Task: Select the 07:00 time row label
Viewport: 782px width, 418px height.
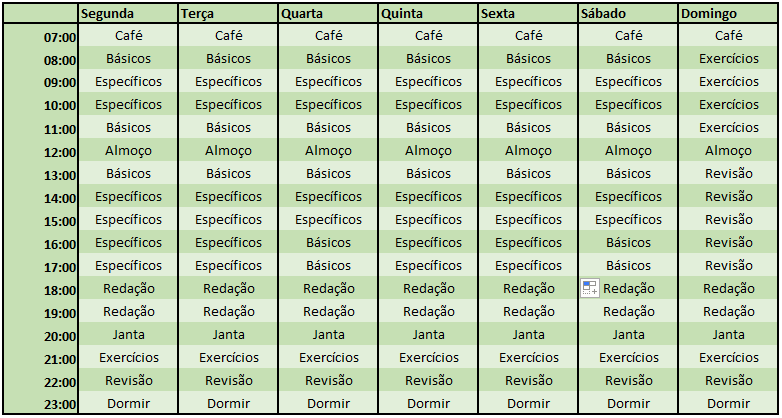Action: pyautogui.click(x=41, y=35)
